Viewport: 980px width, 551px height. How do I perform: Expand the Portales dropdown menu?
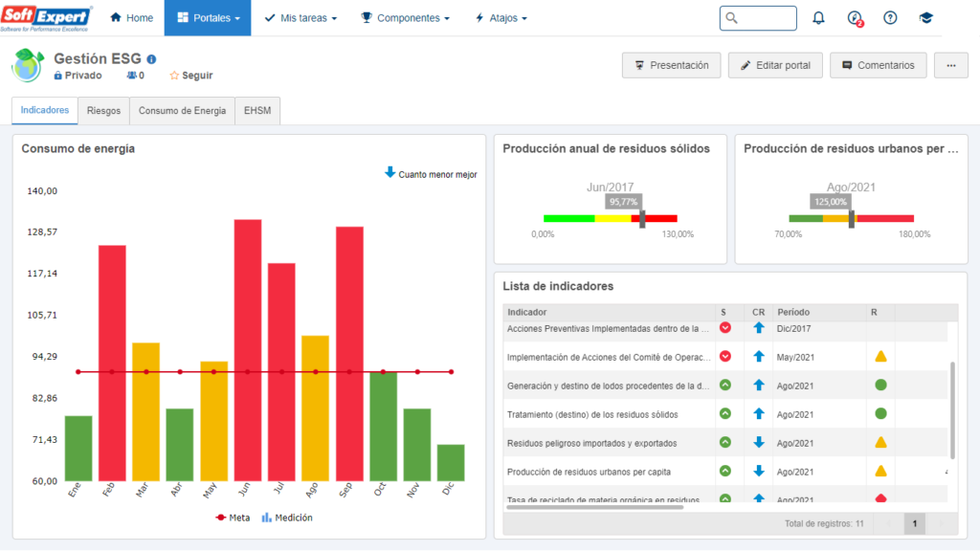coord(208,18)
